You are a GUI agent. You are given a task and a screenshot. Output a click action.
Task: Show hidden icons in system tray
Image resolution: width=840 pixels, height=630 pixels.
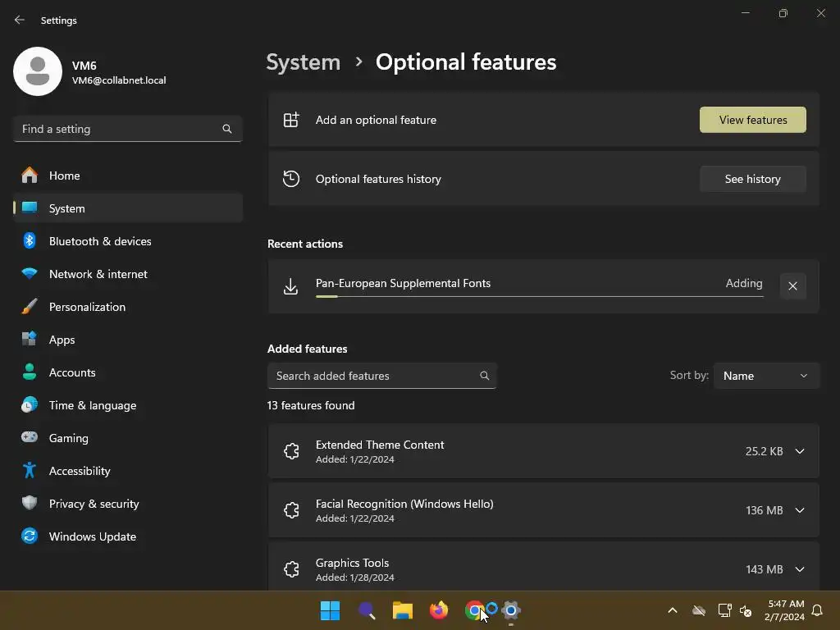tap(673, 610)
